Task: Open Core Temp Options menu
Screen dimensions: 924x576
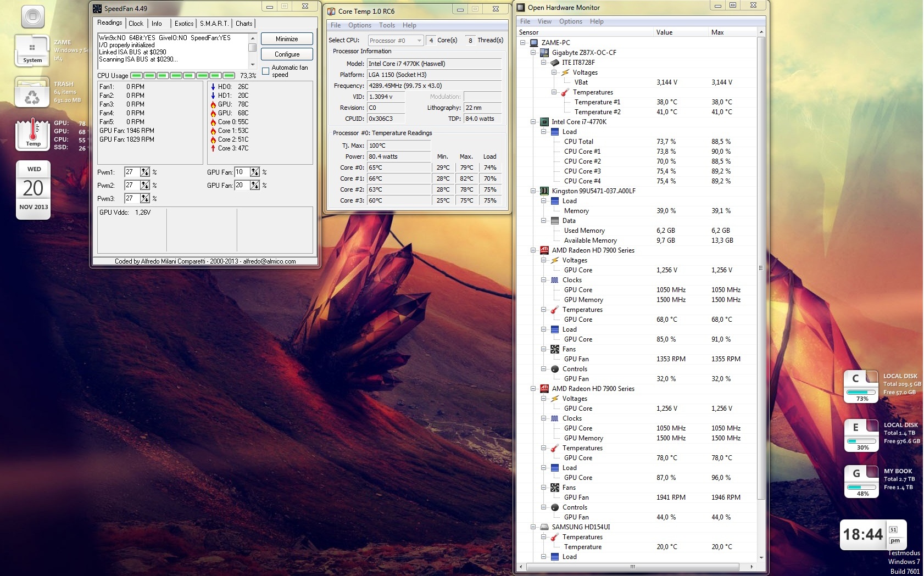Action: pyautogui.click(x=360, y=25)
